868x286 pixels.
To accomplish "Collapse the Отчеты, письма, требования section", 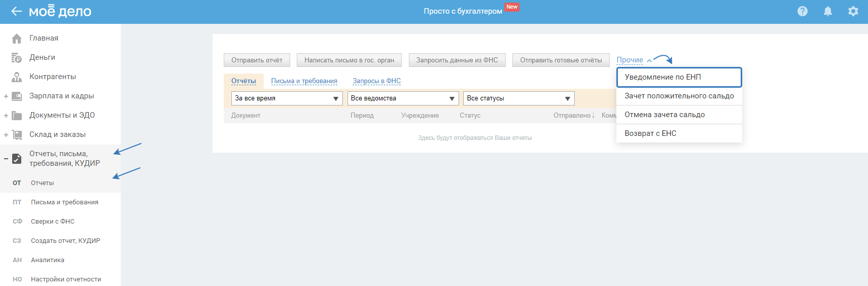I will (x=6, y=159).
